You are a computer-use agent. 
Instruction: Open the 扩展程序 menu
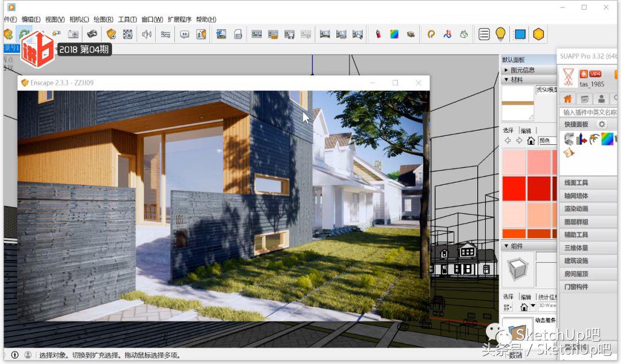pos(179,20)
